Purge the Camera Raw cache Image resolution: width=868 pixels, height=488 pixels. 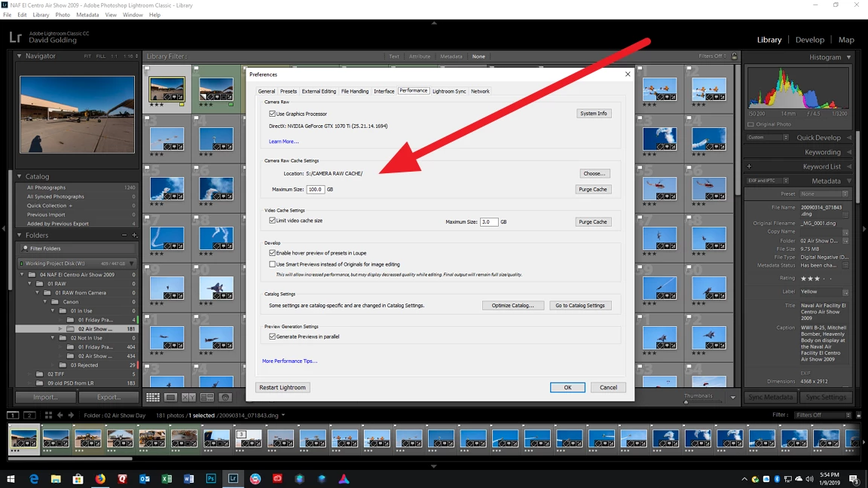pos(593,189)
